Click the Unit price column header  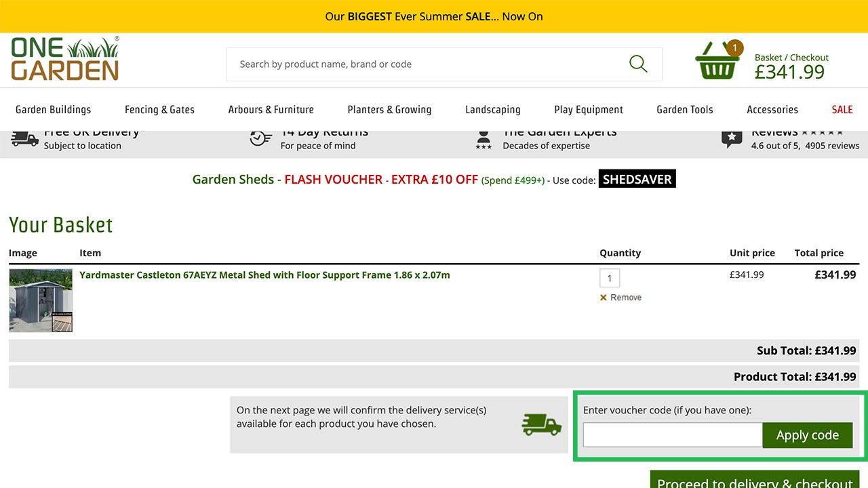[x=752, y=253]
